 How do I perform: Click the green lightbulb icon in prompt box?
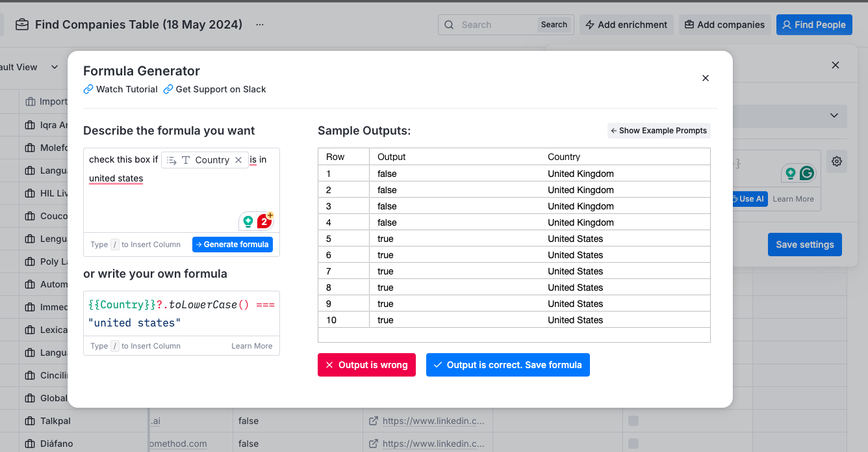(248, 222)
